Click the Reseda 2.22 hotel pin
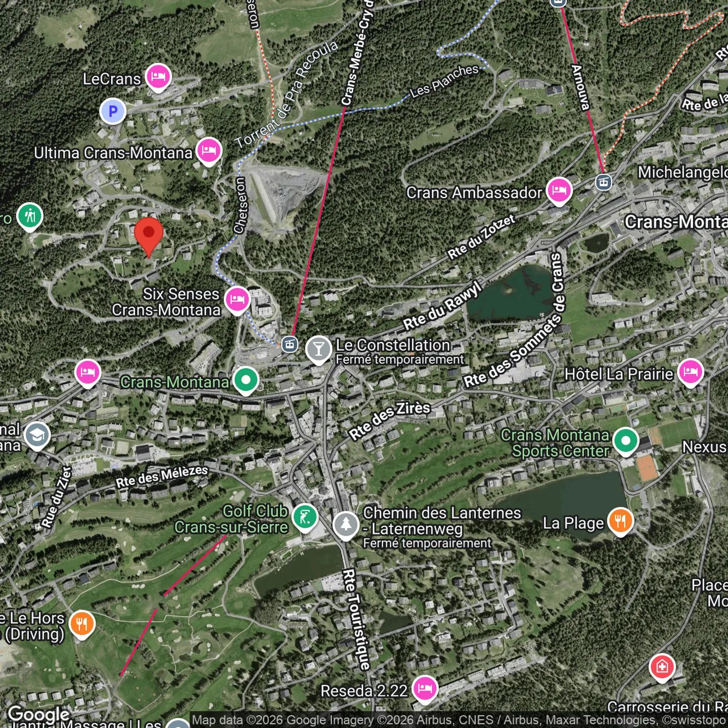The image size is (728, 728). tap(425, 689)
